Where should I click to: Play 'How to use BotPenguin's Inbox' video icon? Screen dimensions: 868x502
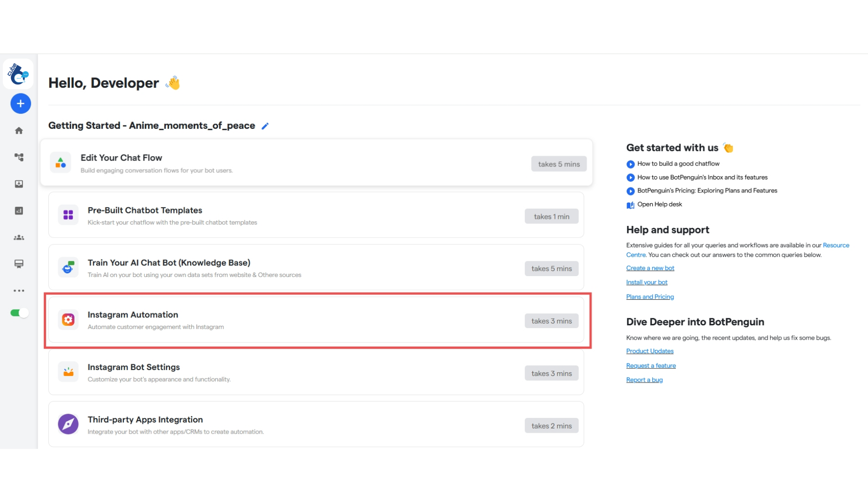630,178
